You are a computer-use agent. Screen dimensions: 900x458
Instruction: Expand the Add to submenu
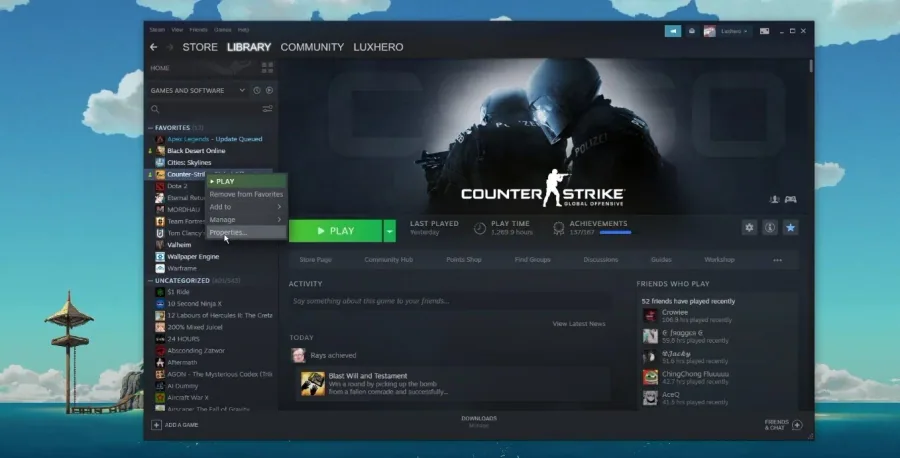click(x=246, y=207)
